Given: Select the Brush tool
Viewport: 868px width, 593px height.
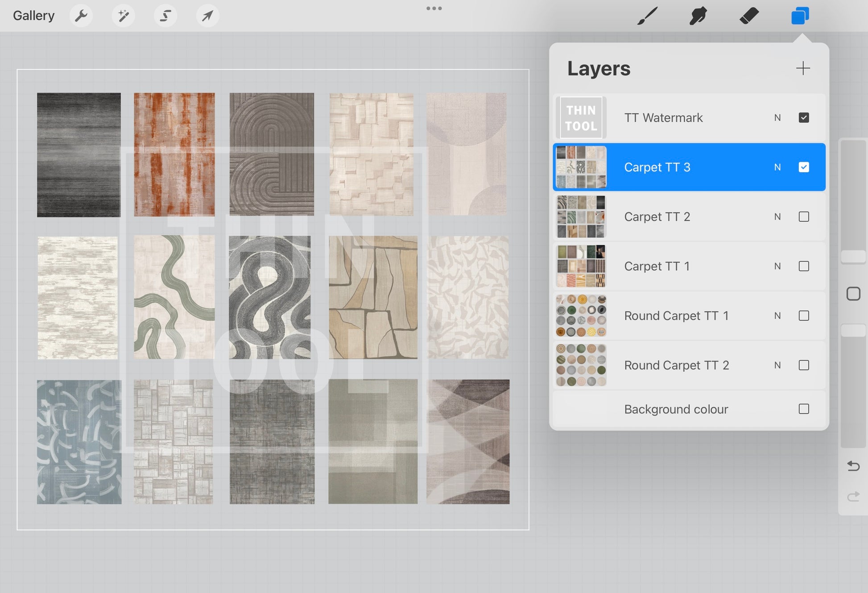Looking at the screenshot, I should pyautogui.click(x=647, y=16).
